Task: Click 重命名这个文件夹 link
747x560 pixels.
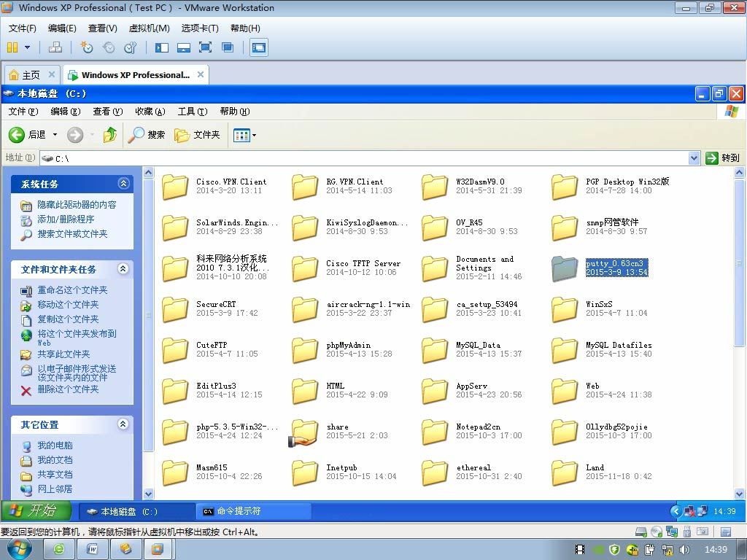Action: [72, 290]
